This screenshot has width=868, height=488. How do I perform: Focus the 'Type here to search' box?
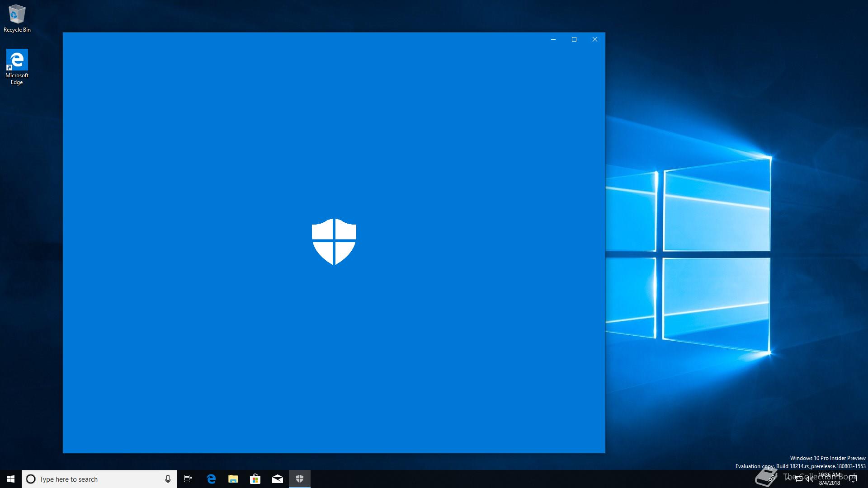[99, 479]
